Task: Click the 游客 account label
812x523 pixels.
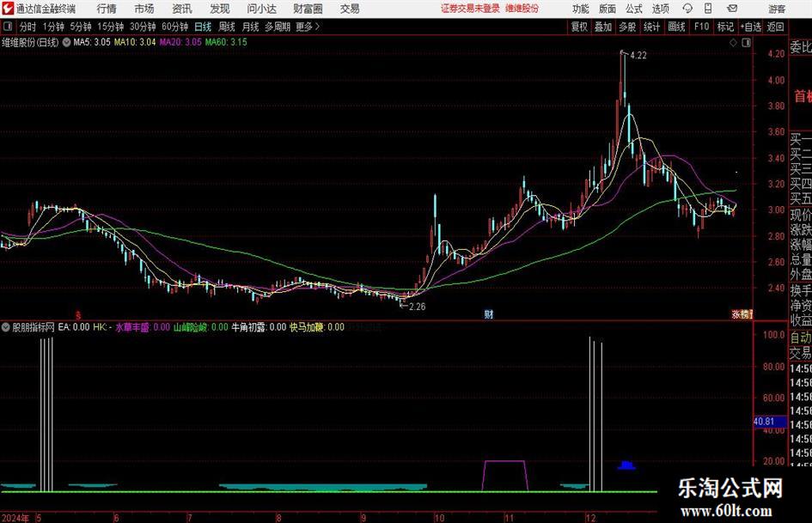Action: [776, 9]
